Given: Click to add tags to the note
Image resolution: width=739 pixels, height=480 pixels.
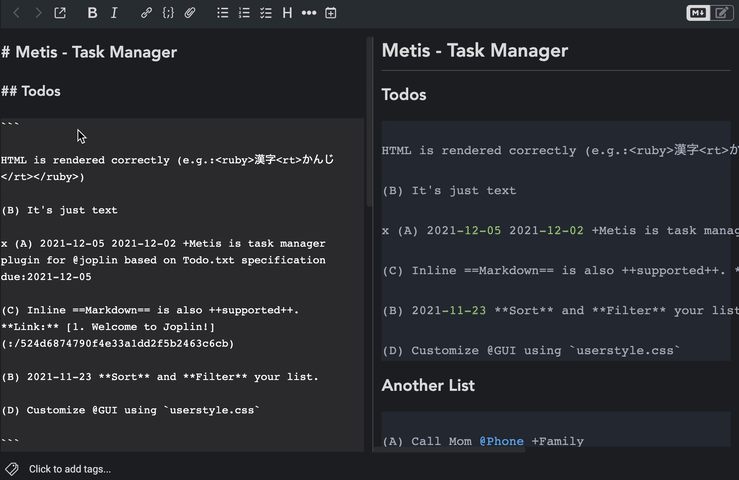Looking at the screenshot, I should tap(70, 468).
